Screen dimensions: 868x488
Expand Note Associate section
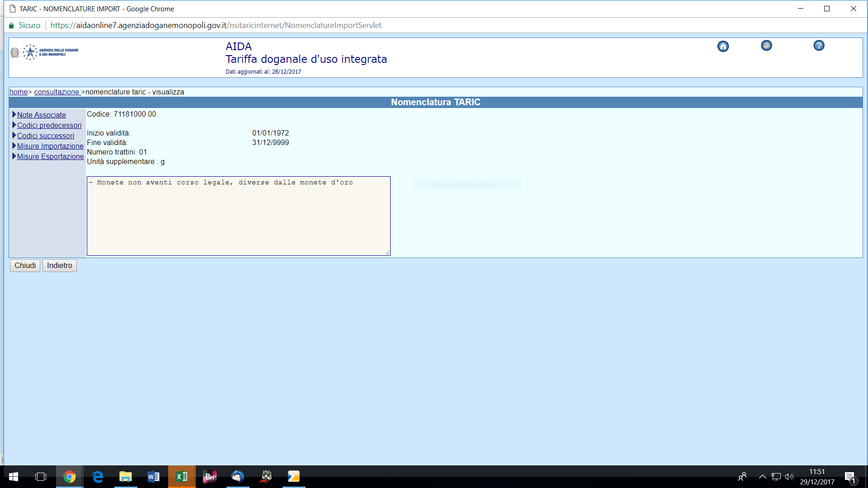click(41, 115)
